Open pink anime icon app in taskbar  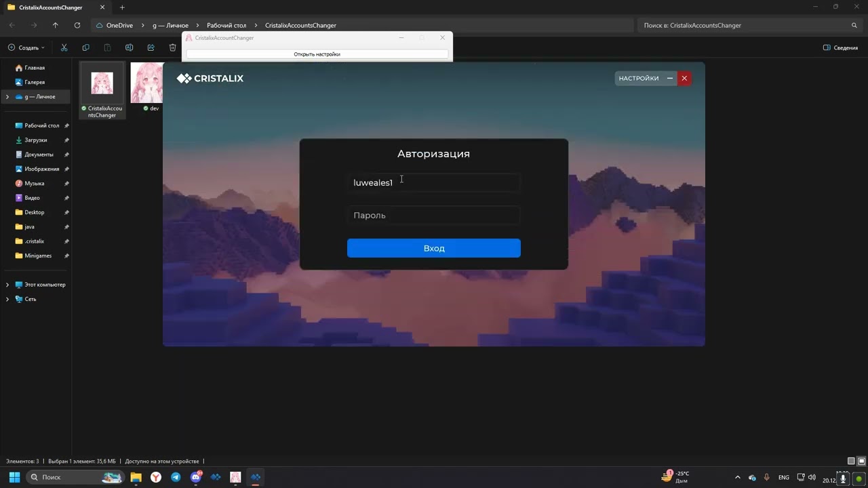coord(235,477)
